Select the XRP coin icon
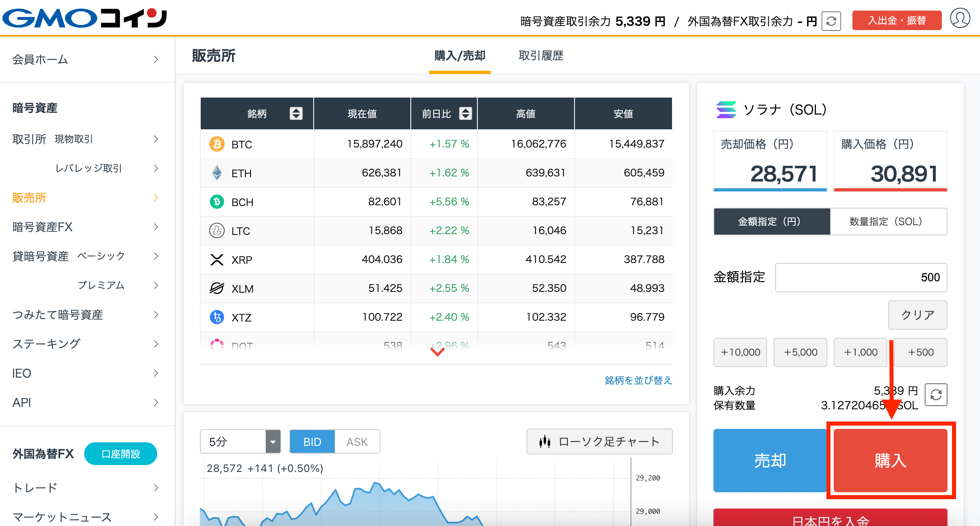The width and height of the screenshot is (980, 526). point(217,259)
